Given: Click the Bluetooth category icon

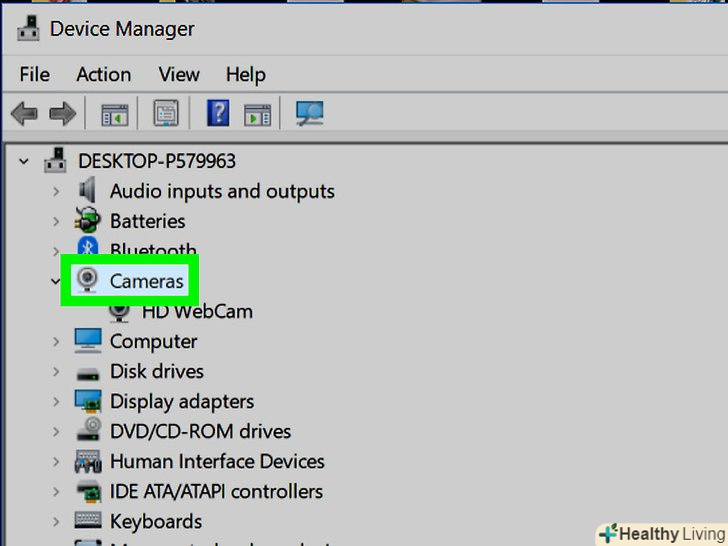Looking at the screenshot, I should point(88,247).
